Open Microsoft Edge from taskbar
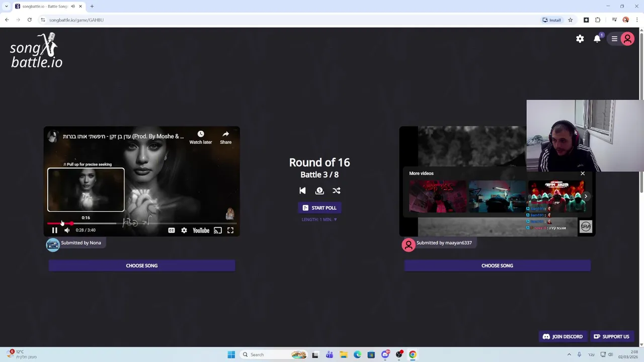Viewport: 644px width, 362px height. (x=357, y=355)
